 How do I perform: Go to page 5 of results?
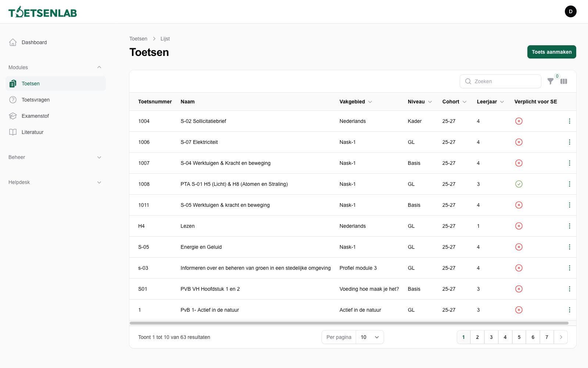pos(519,337)
